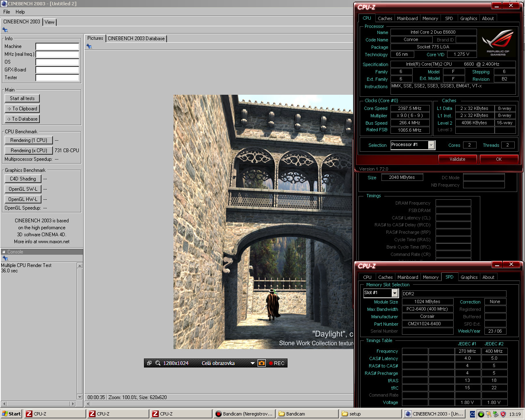Click the pin icon in Console panel
The image size is (525, 420).
click(5, 258)
